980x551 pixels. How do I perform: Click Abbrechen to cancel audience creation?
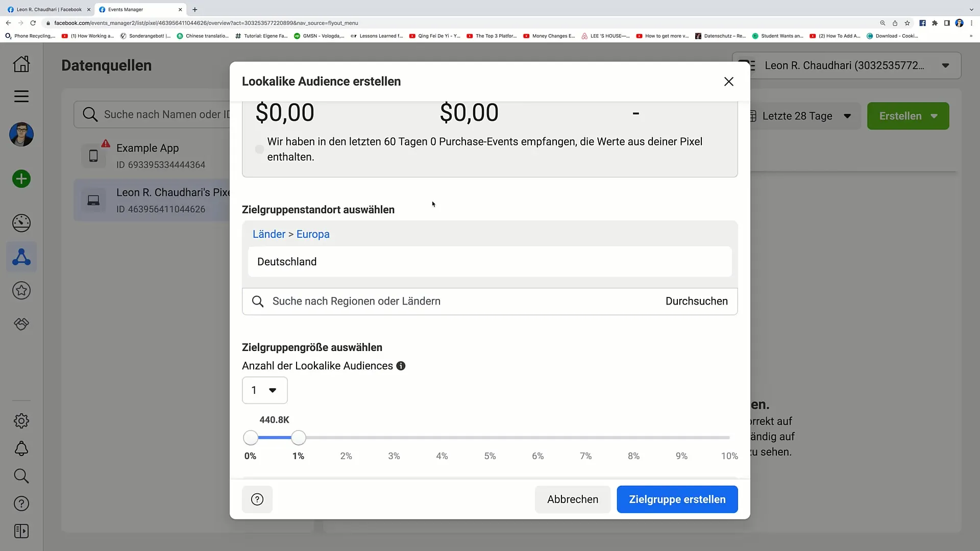click(573, 499)
